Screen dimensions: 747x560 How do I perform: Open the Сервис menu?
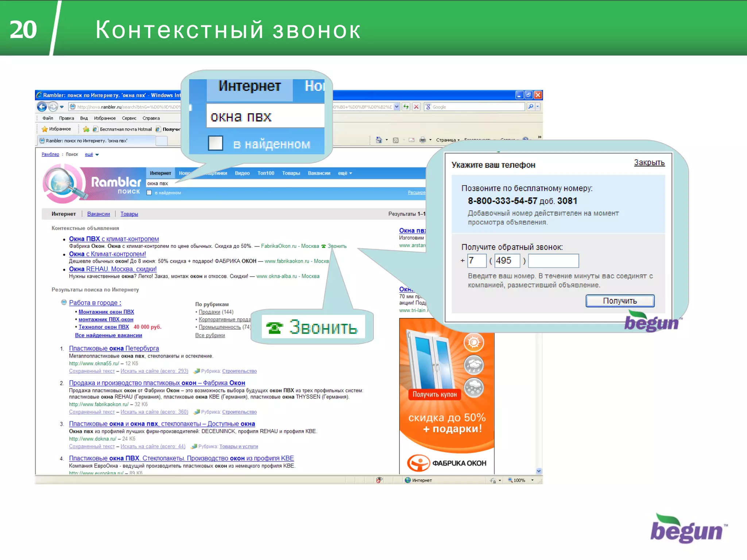pos(129,118)
